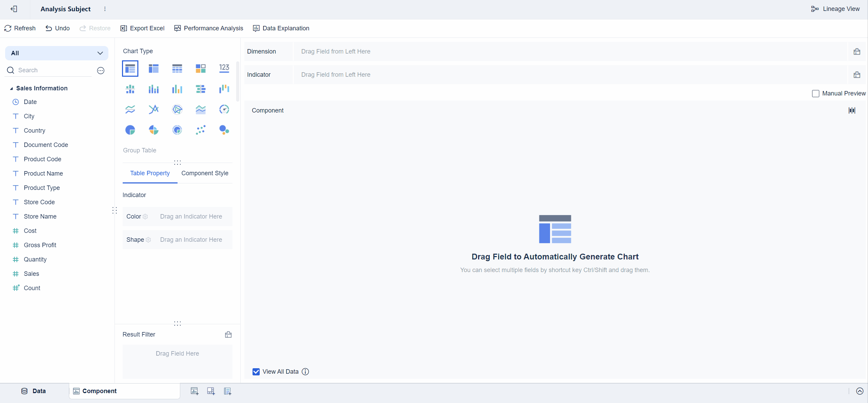This screenshot has width=868, height=403.
Task: Switch to the Component Style tab
Action: 205,173
